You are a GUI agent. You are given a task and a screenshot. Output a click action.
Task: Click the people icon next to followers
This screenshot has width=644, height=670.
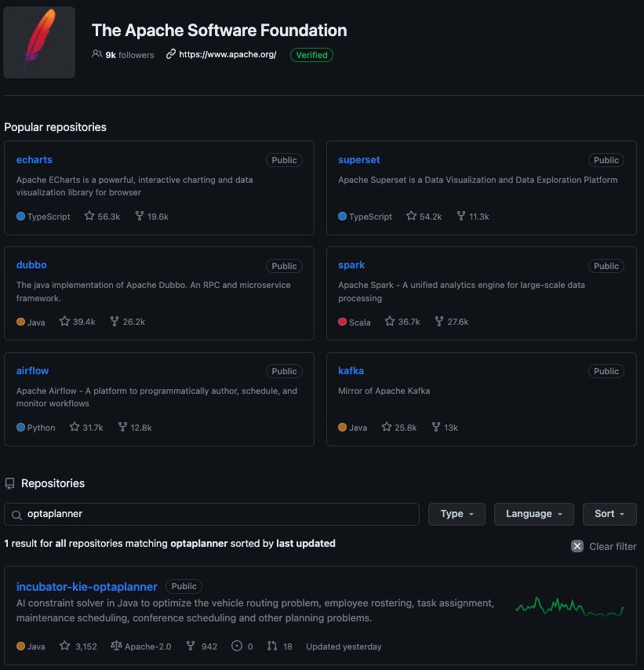tap(97, 54)
